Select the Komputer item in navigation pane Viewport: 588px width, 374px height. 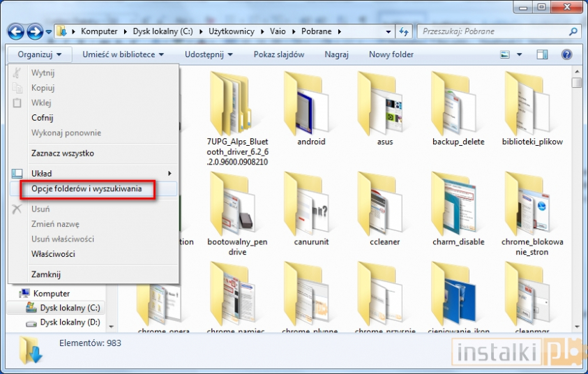click(51, 294)
